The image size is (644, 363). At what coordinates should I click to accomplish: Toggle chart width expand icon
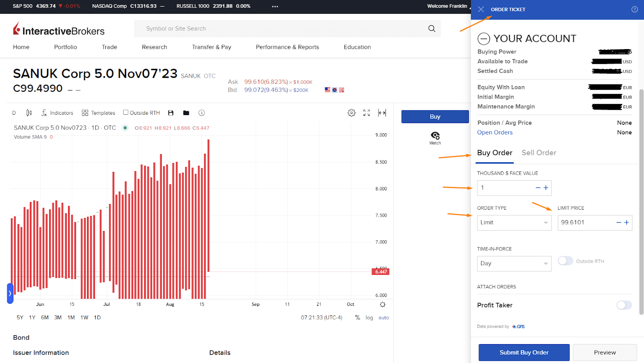(x=382, y=113)
